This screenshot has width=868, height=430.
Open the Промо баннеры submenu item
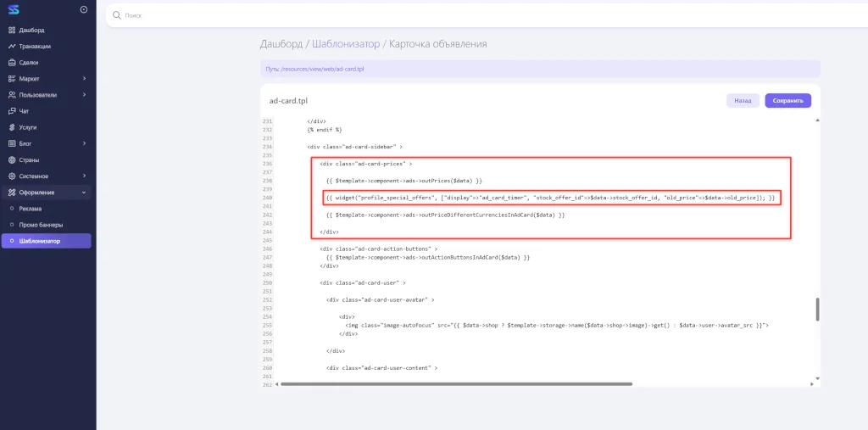[x=41, y=225]
